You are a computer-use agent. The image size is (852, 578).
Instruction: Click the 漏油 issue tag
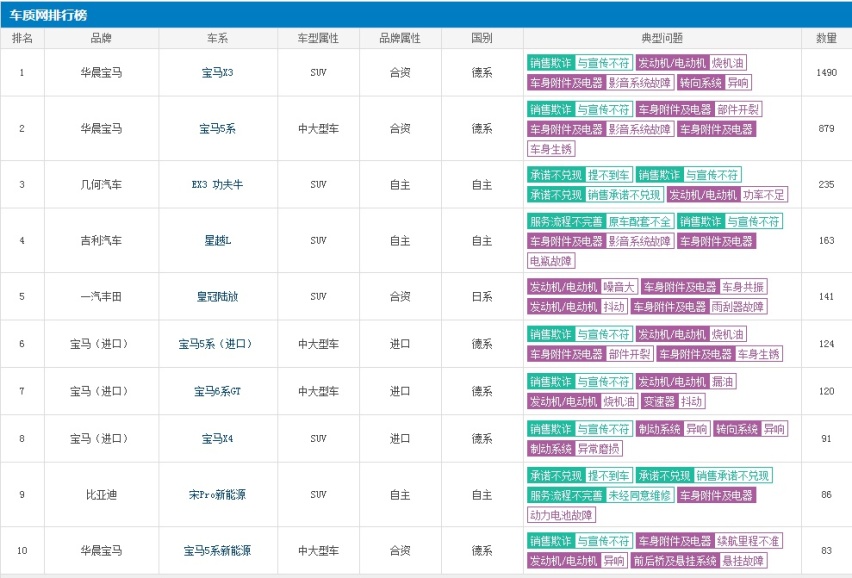[722, 381]
